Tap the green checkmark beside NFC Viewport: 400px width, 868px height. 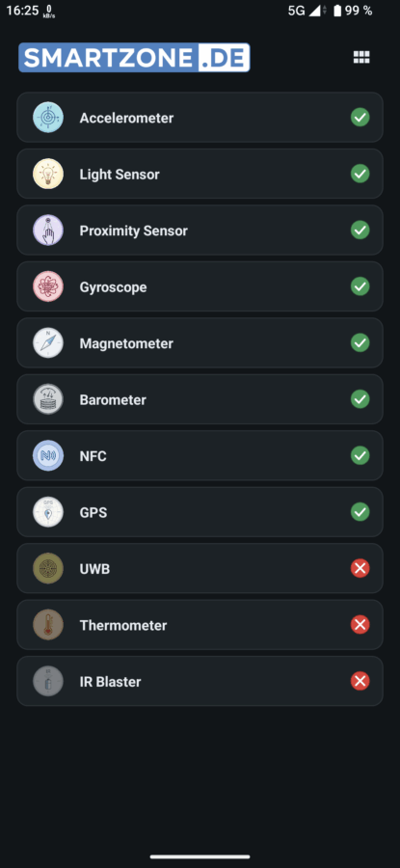[360, 455]
